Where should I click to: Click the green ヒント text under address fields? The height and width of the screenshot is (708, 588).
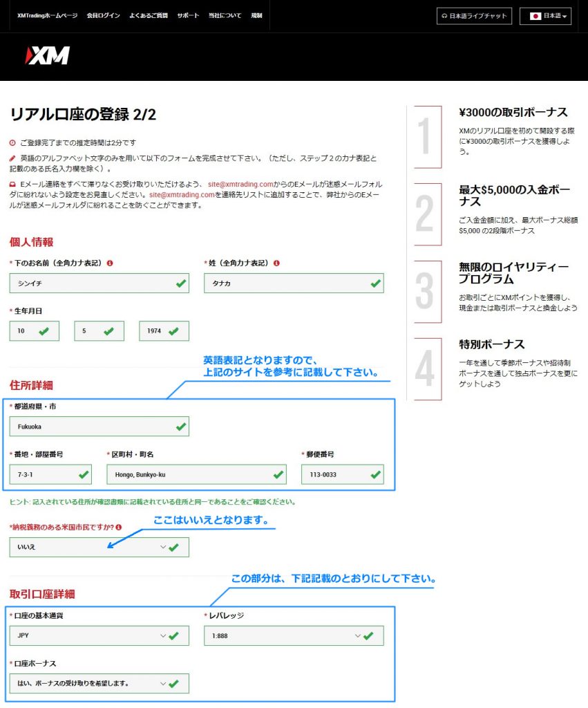[x=153, y=502]
